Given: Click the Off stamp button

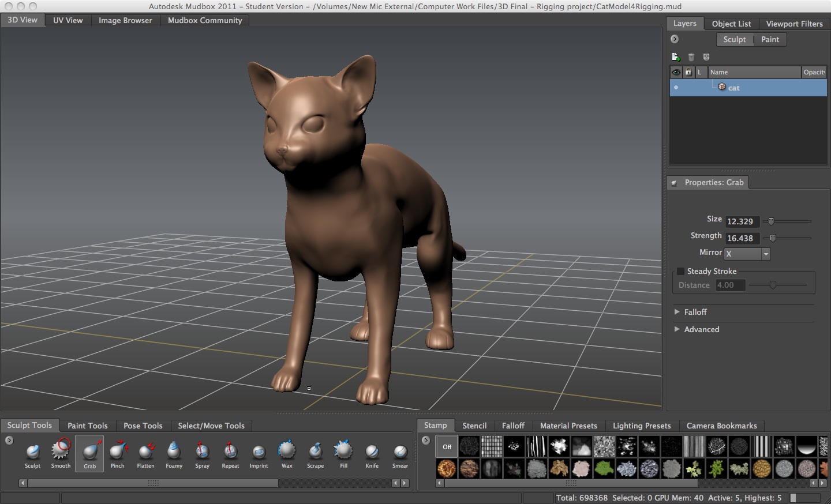Looking at the screenshot, I should [446, 446].
